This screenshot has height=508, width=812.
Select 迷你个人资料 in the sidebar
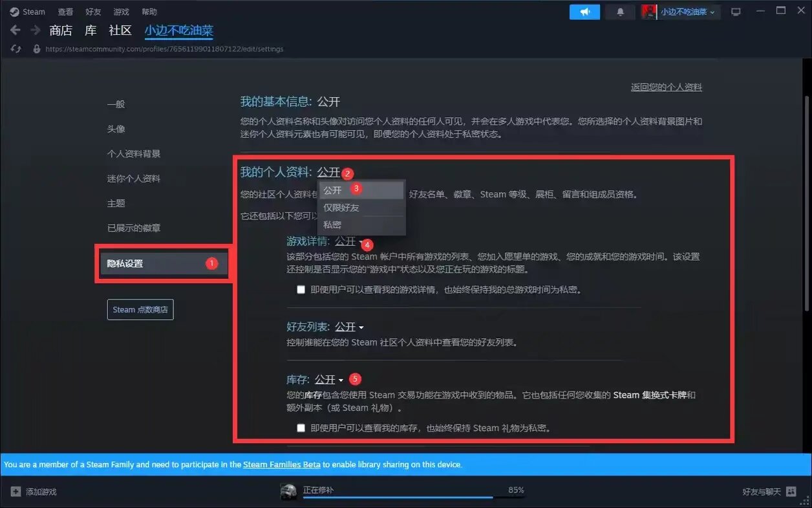[x=133, y=179]
